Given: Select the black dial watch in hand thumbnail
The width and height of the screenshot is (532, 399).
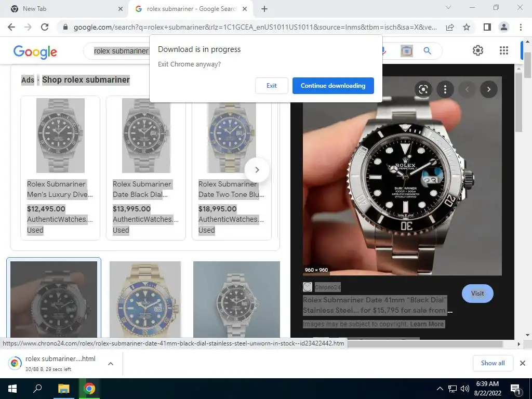Looking at the screenshot, I should coord(54,299).
